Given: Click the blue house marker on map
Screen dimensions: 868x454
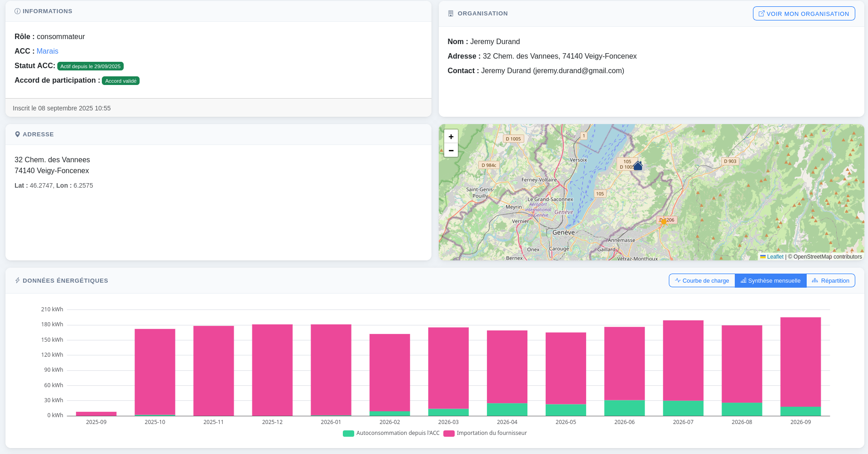Looking at the screenshot, I should pos(638,166).
